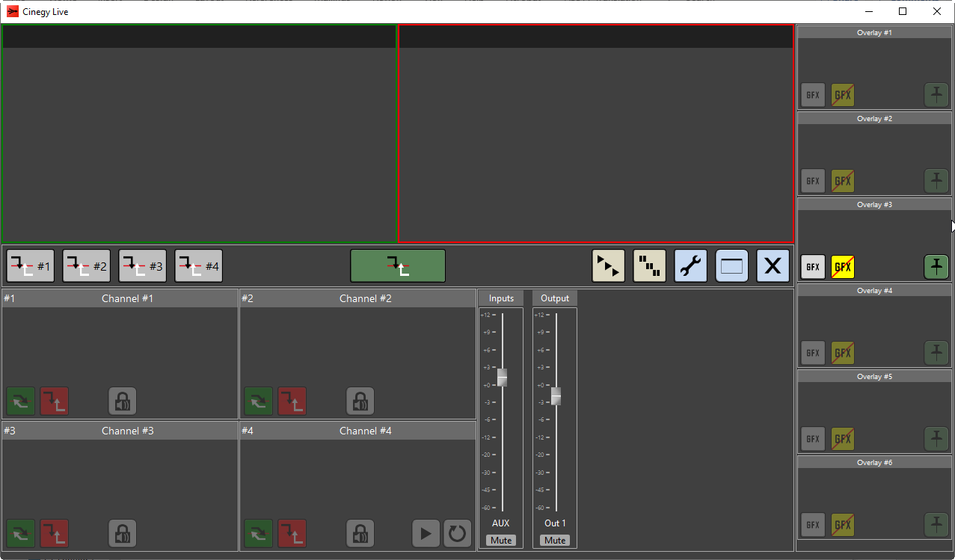Click the GFX button in Overlay #4
The width and height of the screenshot is (955, 560).
[x=814, y=353]
